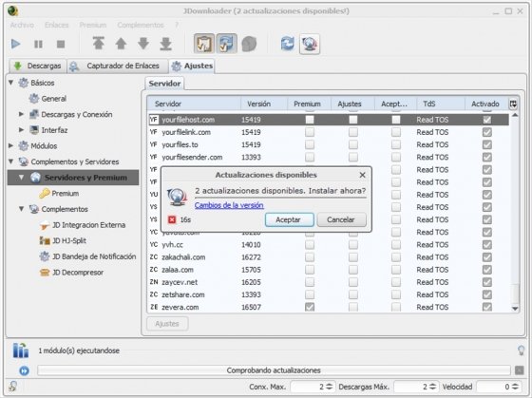The image size is (532, 398).
Task: Adjust Descargas Máx. spinner arrows
Action: pos(432,387)
